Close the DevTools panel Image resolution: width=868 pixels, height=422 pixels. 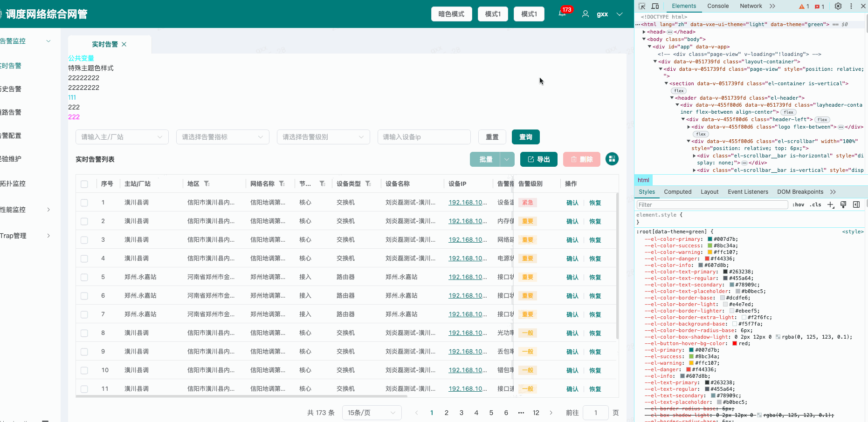click(863, 6)
